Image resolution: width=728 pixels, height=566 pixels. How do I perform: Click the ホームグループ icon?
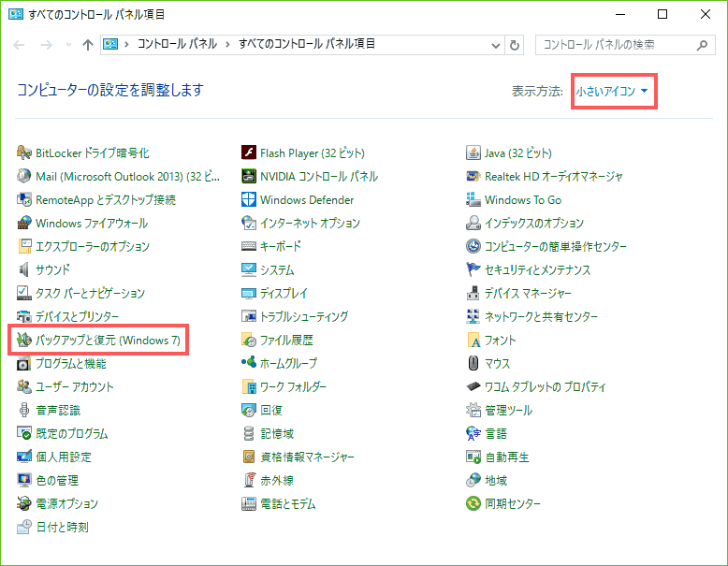(x=249, y=363)
